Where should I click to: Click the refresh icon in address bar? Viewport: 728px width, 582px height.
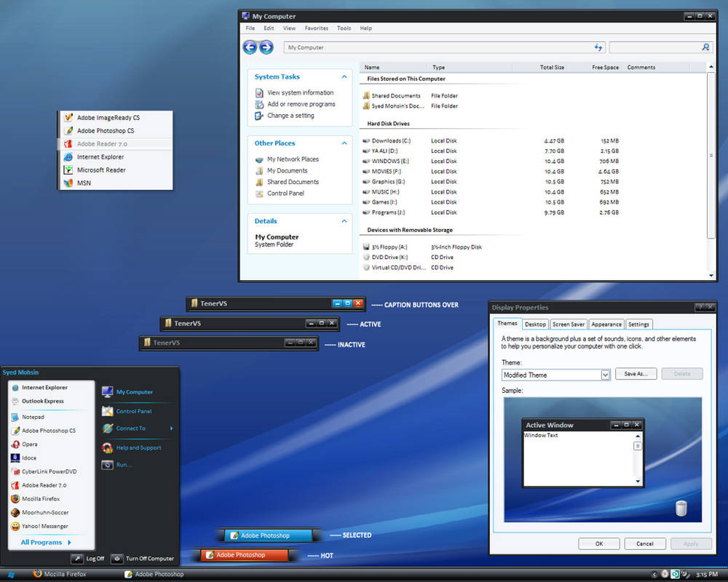coord(598,47)
